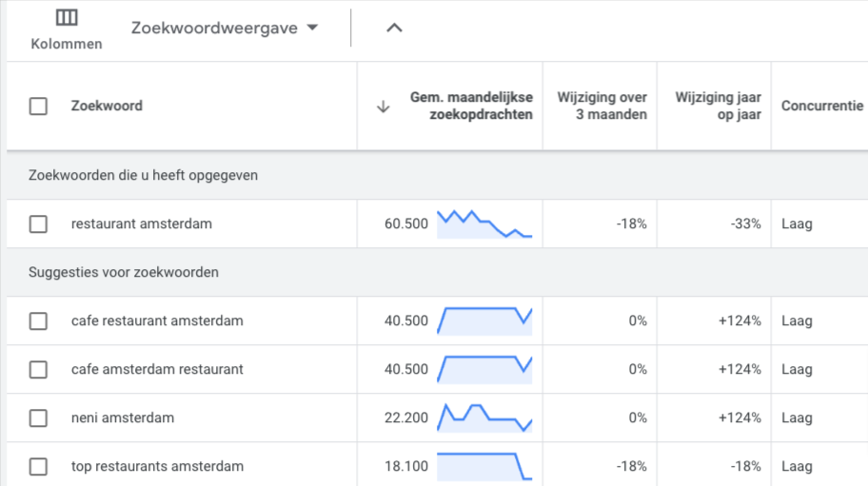Sort by Gem. maandelijkse zoekopdrachten column
Screen dimensions: 868x486
[x=471, y=107]
